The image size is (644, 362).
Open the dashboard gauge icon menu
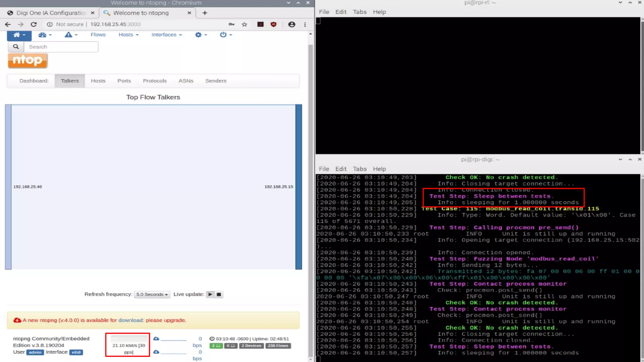(x=45, y=35)
